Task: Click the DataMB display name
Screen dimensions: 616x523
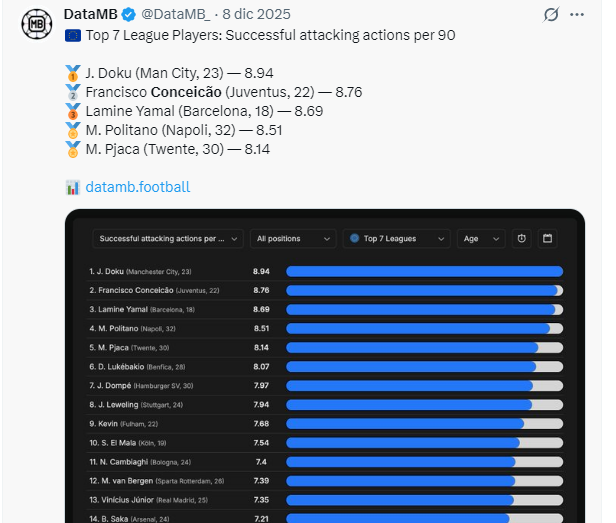Action: tap(90, 15)
